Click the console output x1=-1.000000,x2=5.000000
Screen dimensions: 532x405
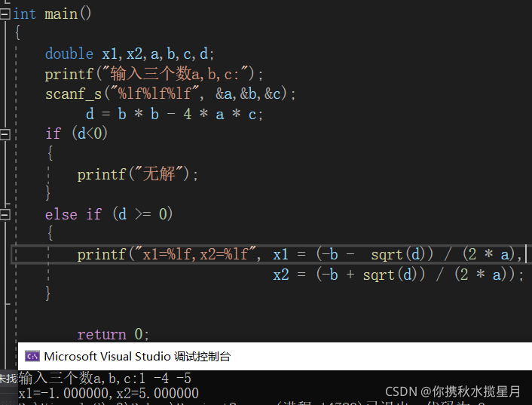pyautogui.click(x=109, y=393)
